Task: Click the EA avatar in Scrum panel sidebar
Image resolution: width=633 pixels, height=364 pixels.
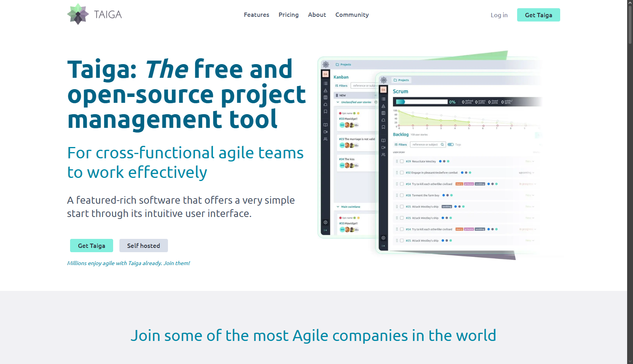Action: [x=383, y=90]
